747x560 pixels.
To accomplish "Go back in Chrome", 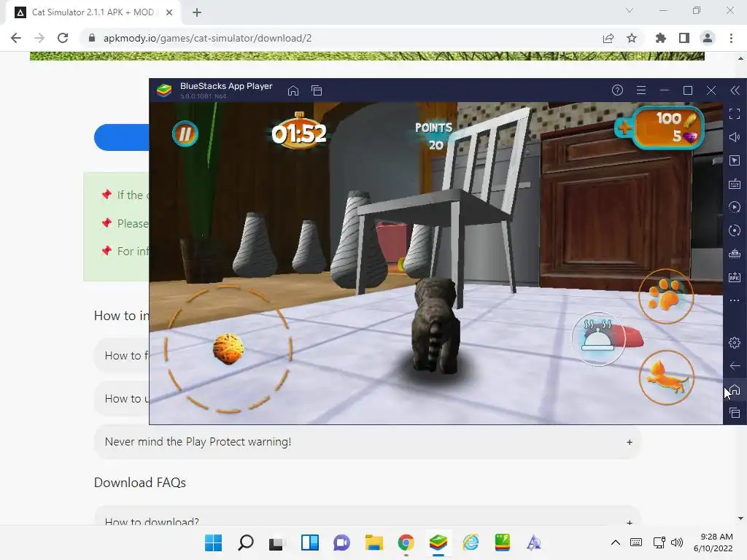I will pos(16,38).
